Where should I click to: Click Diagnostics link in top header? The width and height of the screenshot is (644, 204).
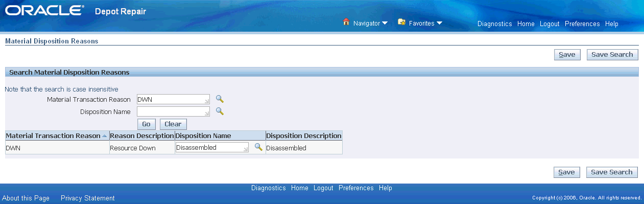point(494,24)
